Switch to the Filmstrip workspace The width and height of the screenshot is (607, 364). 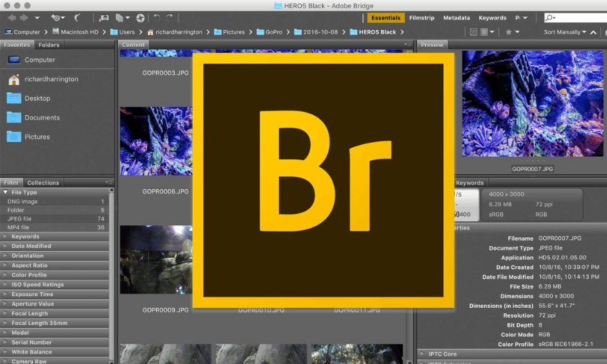422,18
